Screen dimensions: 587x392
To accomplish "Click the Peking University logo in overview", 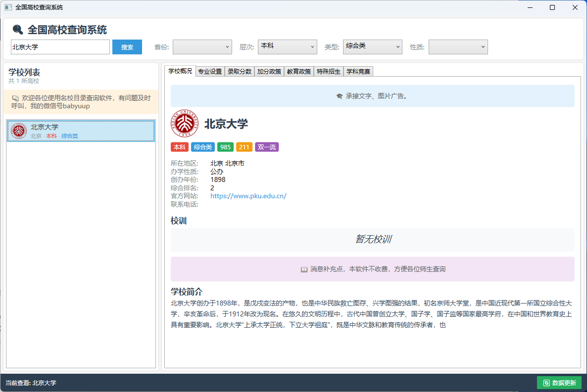I will click(185, 124).
